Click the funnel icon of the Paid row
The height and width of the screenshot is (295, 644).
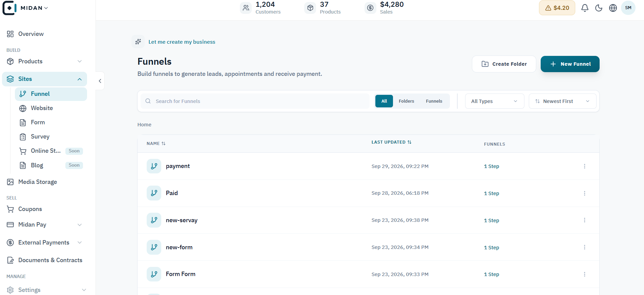pyautogui.click(x=154, y=193)
